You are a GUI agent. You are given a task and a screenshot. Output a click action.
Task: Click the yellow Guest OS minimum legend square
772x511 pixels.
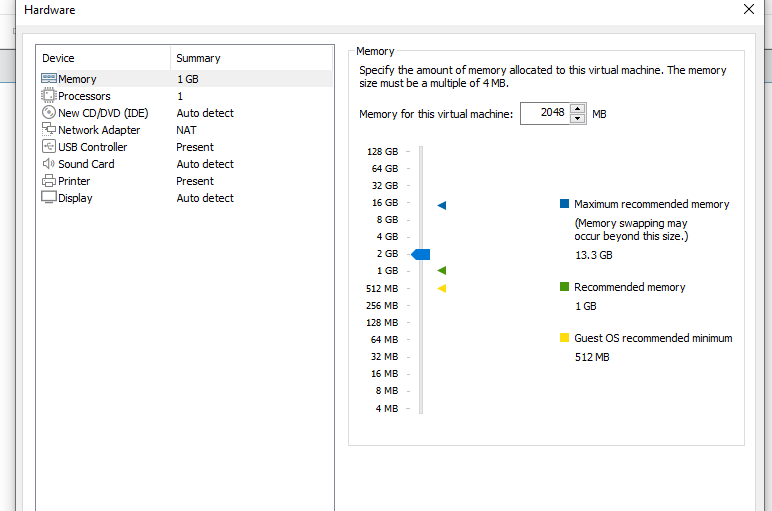point(564,337)
